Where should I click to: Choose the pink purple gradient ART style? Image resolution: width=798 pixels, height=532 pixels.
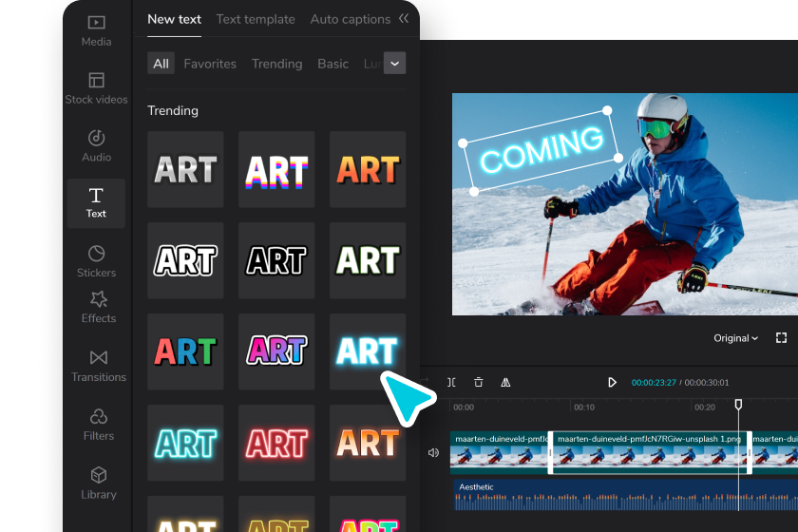(x=276, y=351)
